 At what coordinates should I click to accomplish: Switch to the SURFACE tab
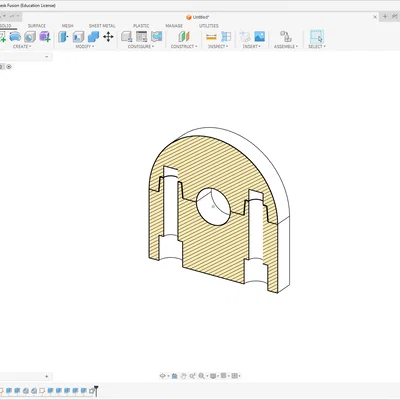click(37, 26)
